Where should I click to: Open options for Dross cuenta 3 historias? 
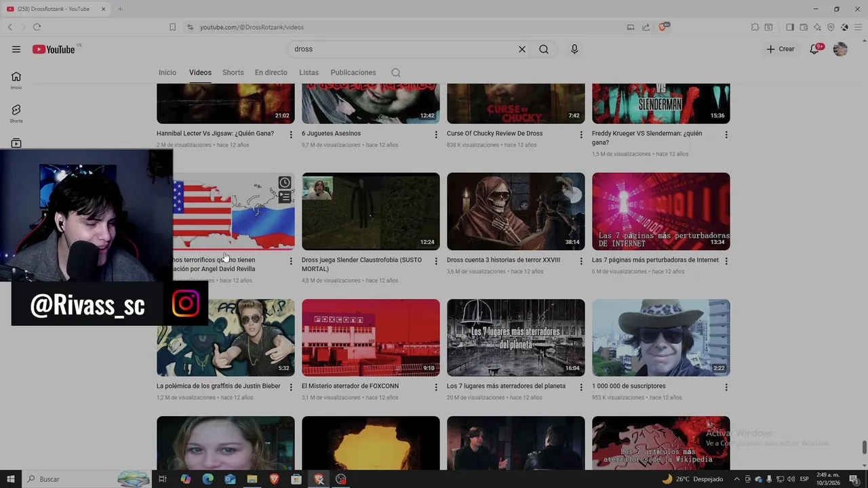point(581,261)
